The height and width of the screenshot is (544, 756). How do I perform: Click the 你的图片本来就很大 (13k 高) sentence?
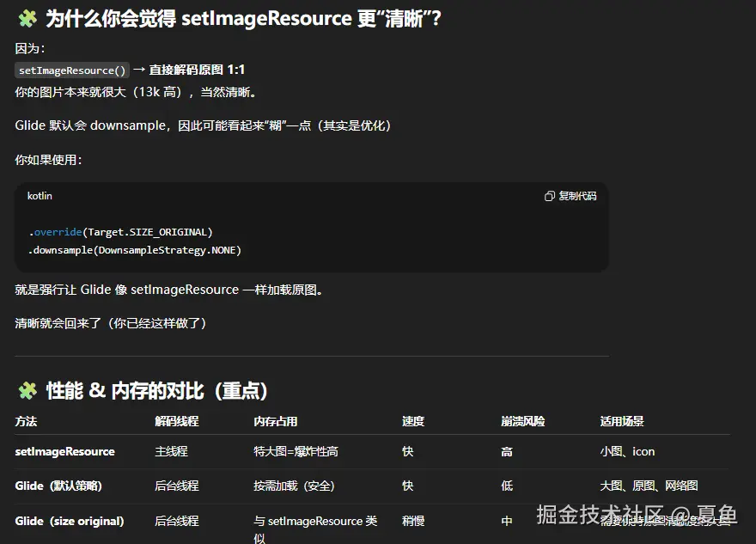[x=136, y=92]
